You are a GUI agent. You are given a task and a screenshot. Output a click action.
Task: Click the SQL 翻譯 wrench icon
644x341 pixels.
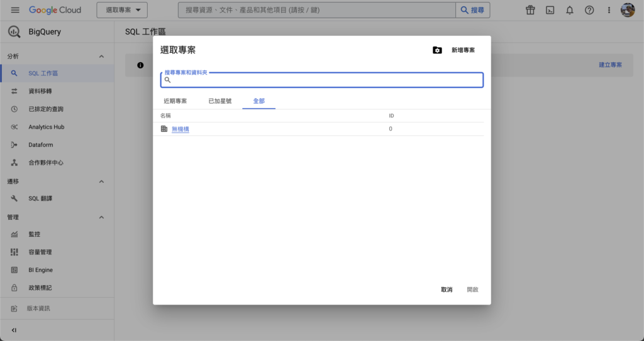click(14, 198)
